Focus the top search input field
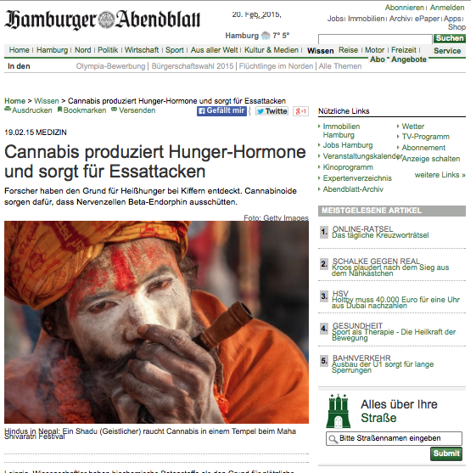 point(375,39)
